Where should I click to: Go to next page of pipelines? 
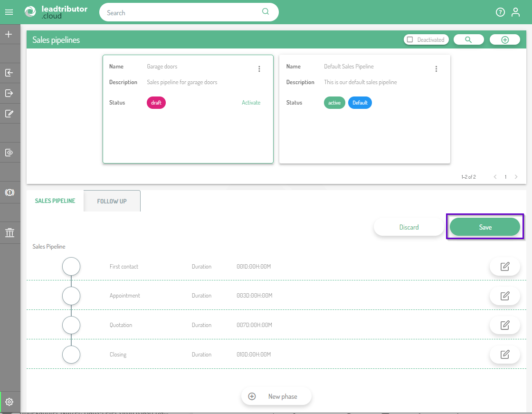pyautogui.click(x=516, y=177)
